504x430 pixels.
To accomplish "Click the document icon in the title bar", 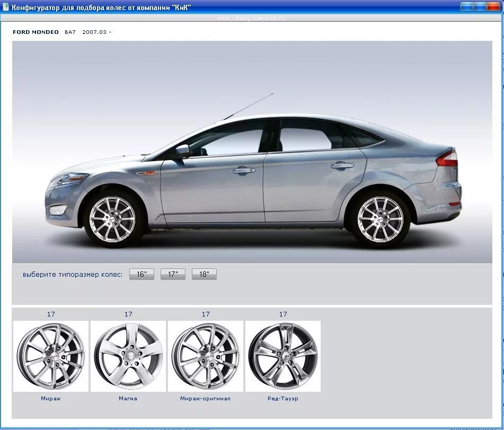I will click(5, 7).
